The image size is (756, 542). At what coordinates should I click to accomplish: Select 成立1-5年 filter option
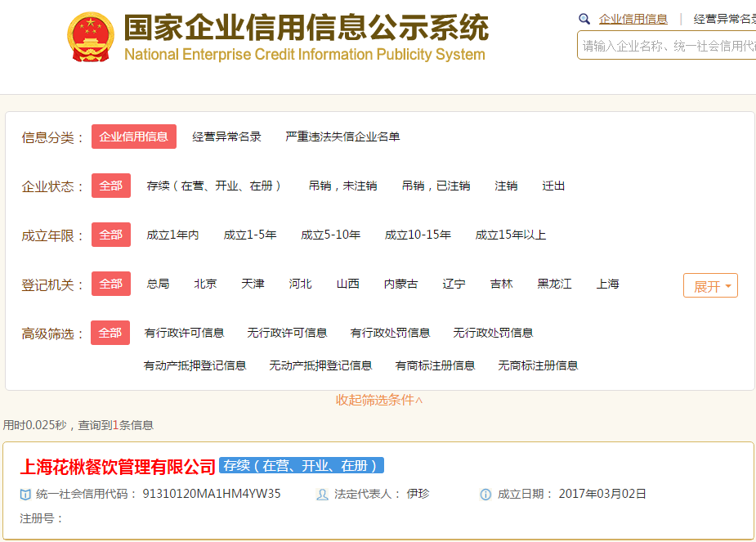250,235
